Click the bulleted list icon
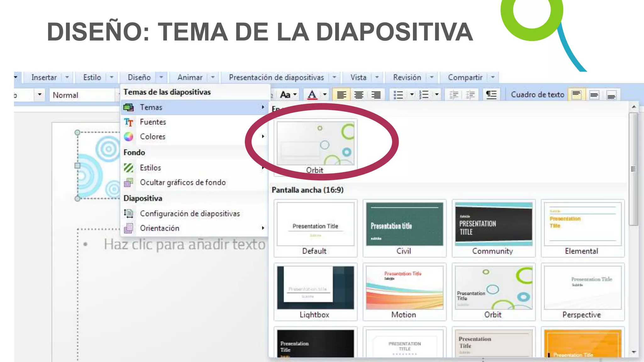Screen dimensions: 644x362 (x=398, y=95)
